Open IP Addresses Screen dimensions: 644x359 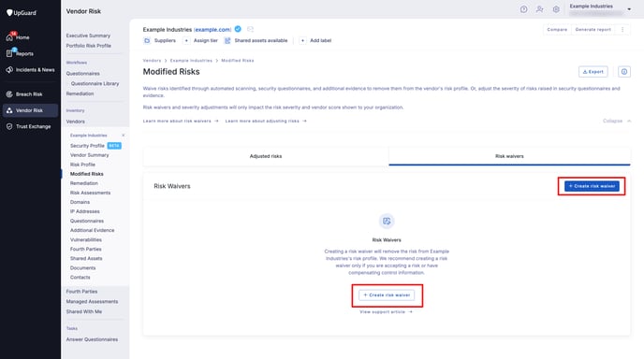tap(84, 211)
